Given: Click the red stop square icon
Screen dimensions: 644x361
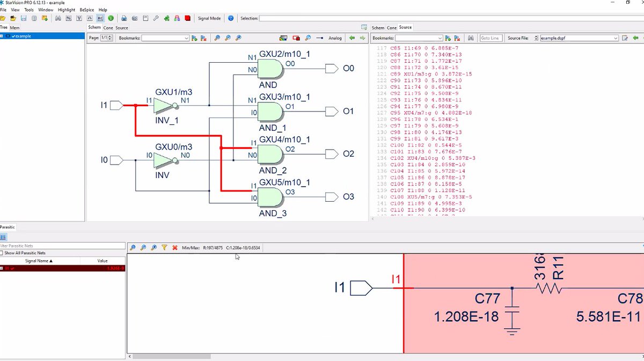Looking at the screenshot, I should [x=187, y=18].
